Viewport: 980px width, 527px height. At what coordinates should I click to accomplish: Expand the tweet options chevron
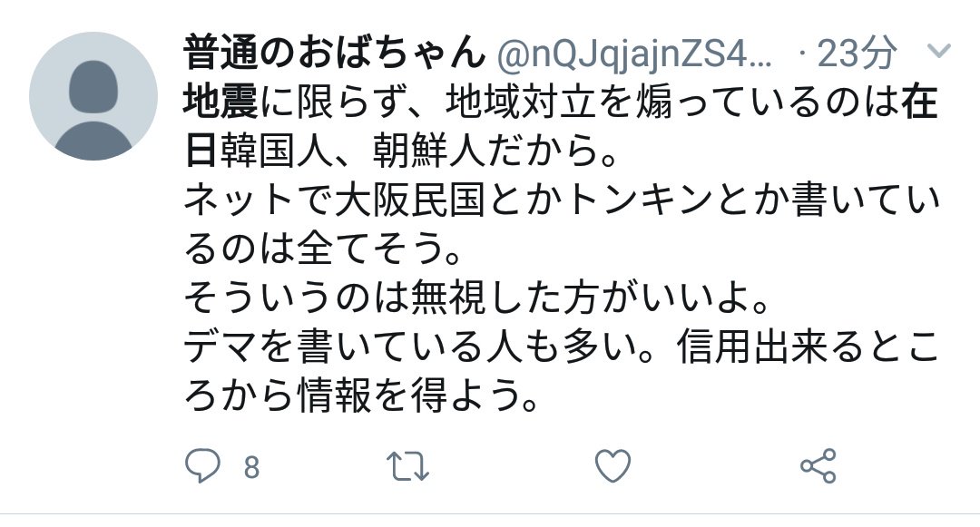[939, 51]
